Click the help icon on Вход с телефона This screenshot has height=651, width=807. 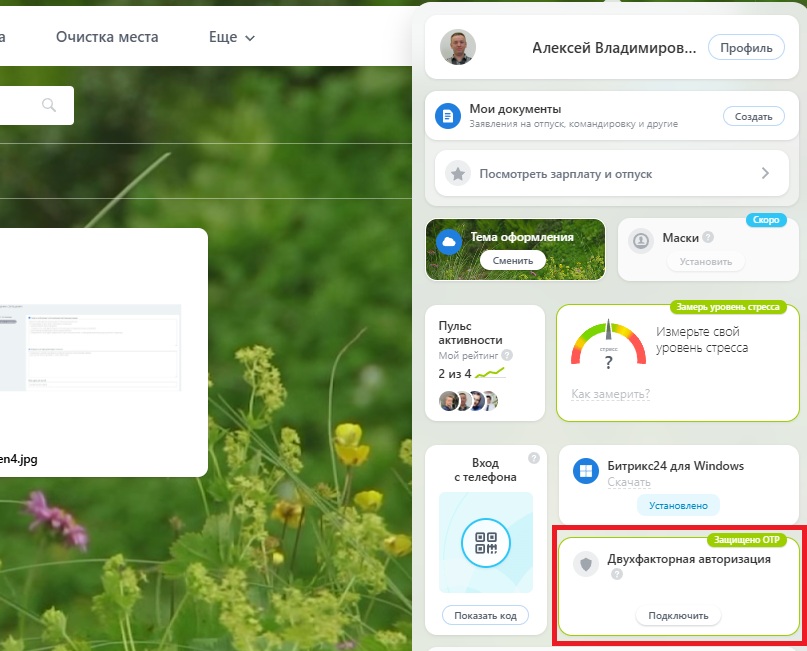533,459
